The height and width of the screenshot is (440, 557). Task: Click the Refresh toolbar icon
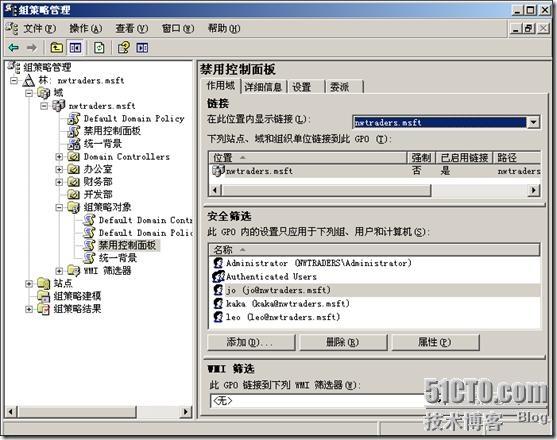click(x=99, y=47)
